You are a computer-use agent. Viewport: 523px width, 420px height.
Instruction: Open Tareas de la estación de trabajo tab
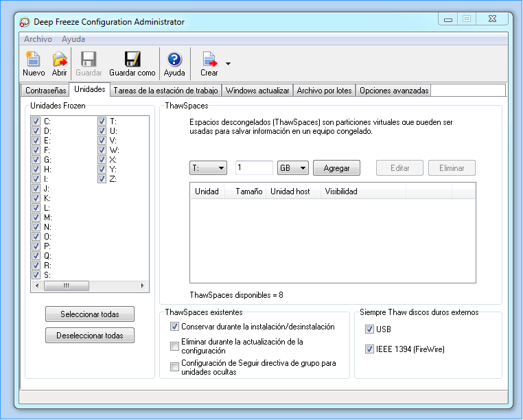pyautogui.click(x=166, y=91)
